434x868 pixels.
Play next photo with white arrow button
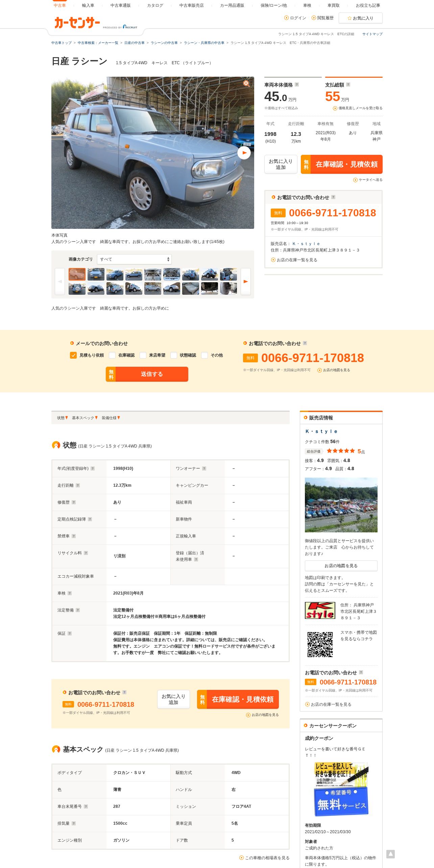point(244,153)
